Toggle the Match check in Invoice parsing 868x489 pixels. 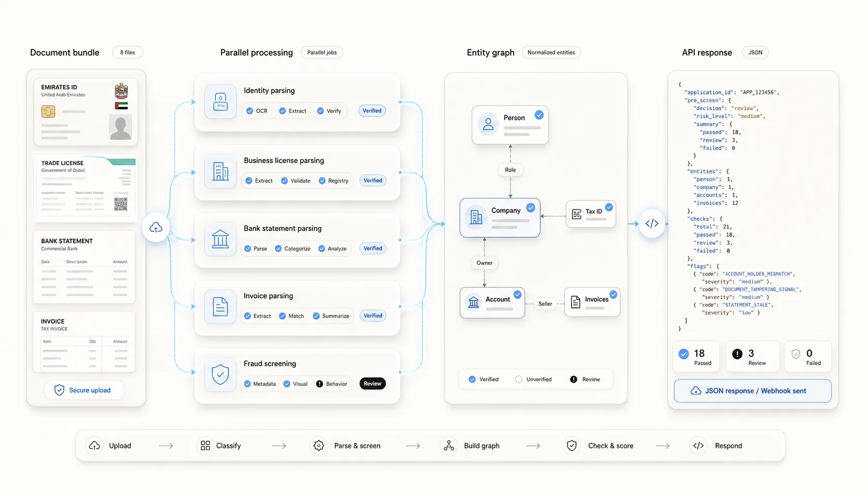282,316
